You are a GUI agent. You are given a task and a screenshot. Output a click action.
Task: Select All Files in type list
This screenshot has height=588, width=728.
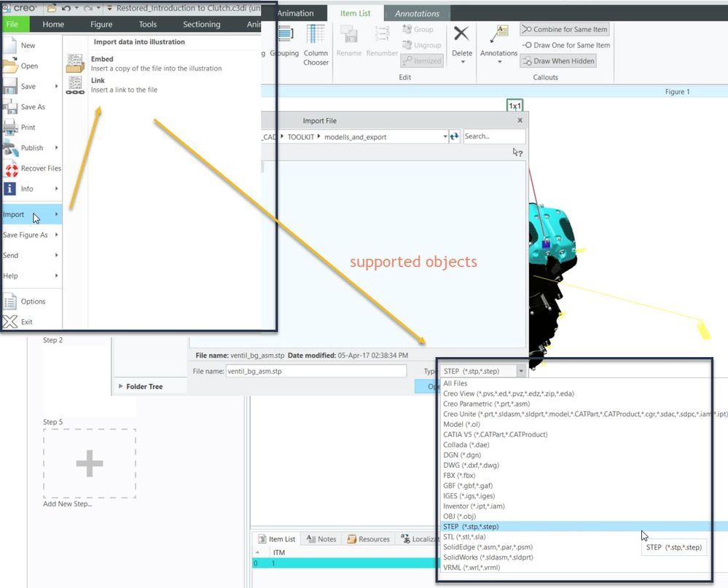point(455,383)
